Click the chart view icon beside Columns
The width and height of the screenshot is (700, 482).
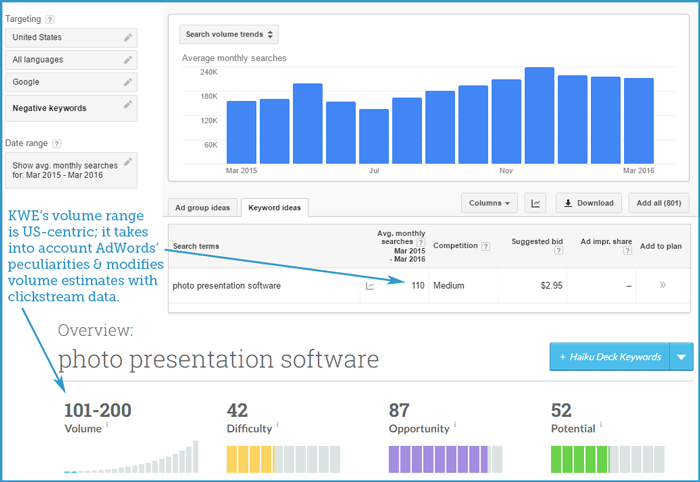point(536,203)
